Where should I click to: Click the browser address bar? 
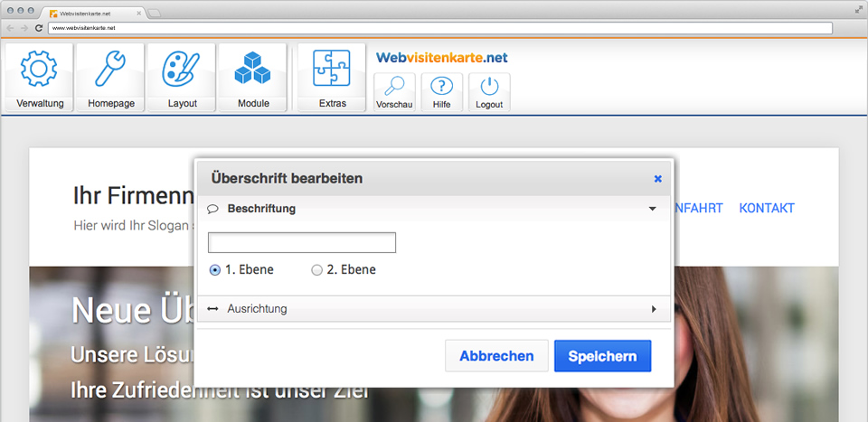pos(440,28)
